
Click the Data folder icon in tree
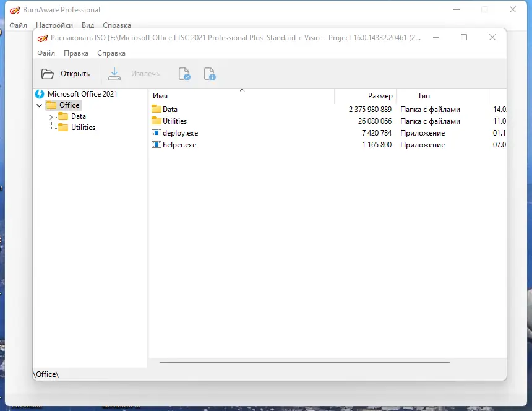click(63, 116)
